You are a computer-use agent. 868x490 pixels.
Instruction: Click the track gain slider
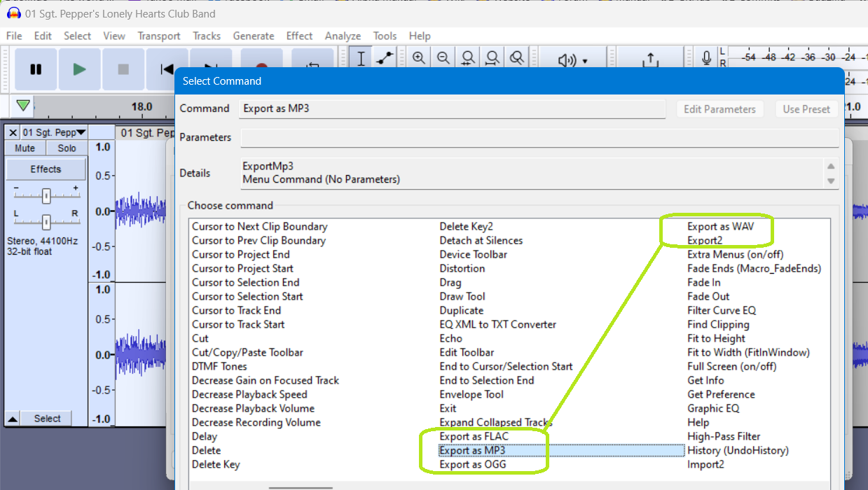(46, 195)
